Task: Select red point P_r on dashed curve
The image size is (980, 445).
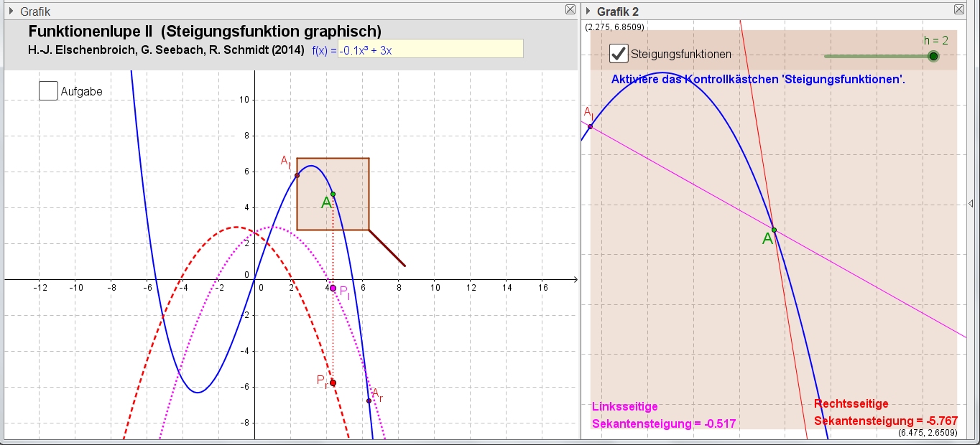Action: click(x=333, y=383)
